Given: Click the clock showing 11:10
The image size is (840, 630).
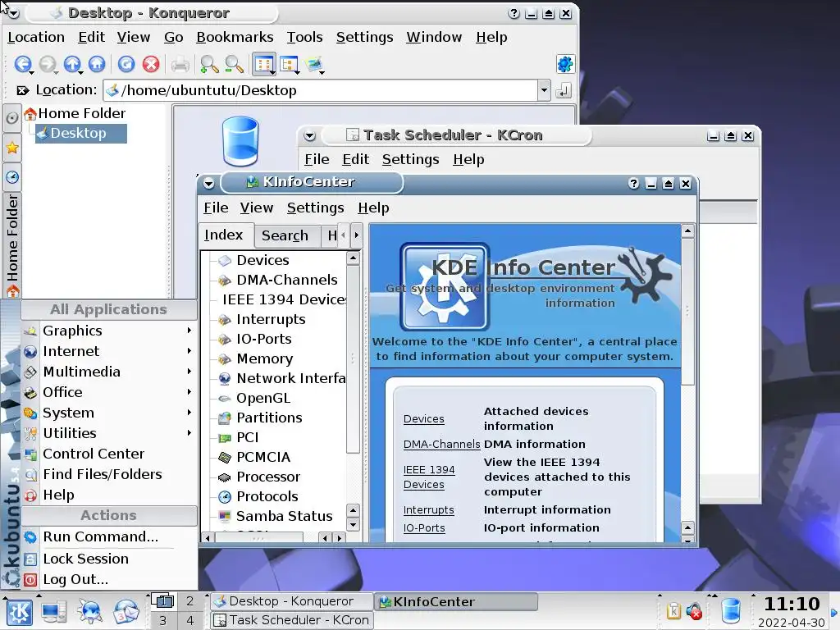Looking at the screenshot, I should (x=792, y=605).
